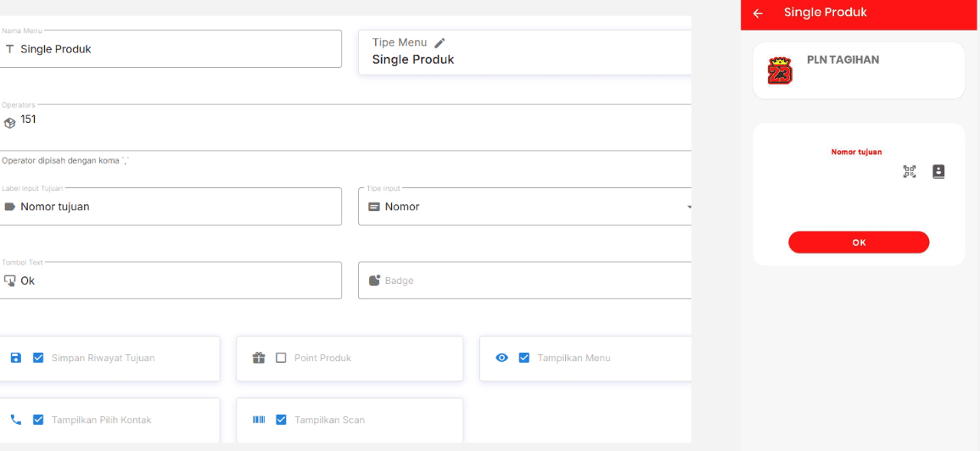Click the gift icon beside Point Produk
The image size is (980, 451).
coord(259,358)
